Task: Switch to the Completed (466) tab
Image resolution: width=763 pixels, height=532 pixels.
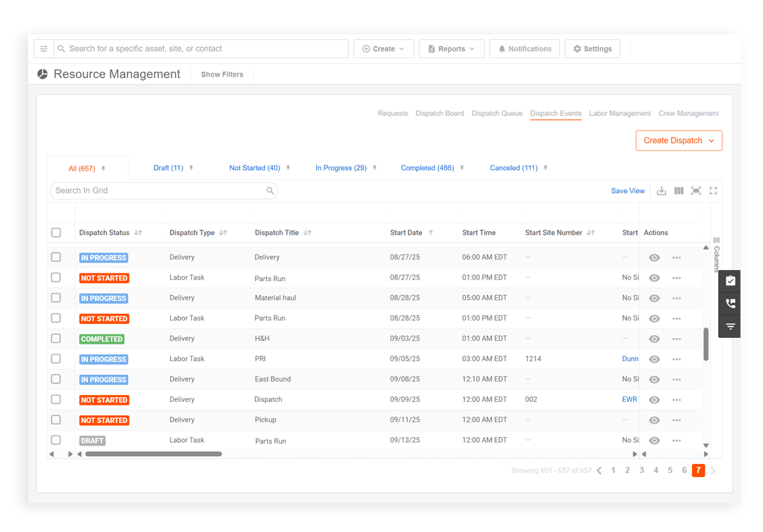Action: tap(427, 167)
